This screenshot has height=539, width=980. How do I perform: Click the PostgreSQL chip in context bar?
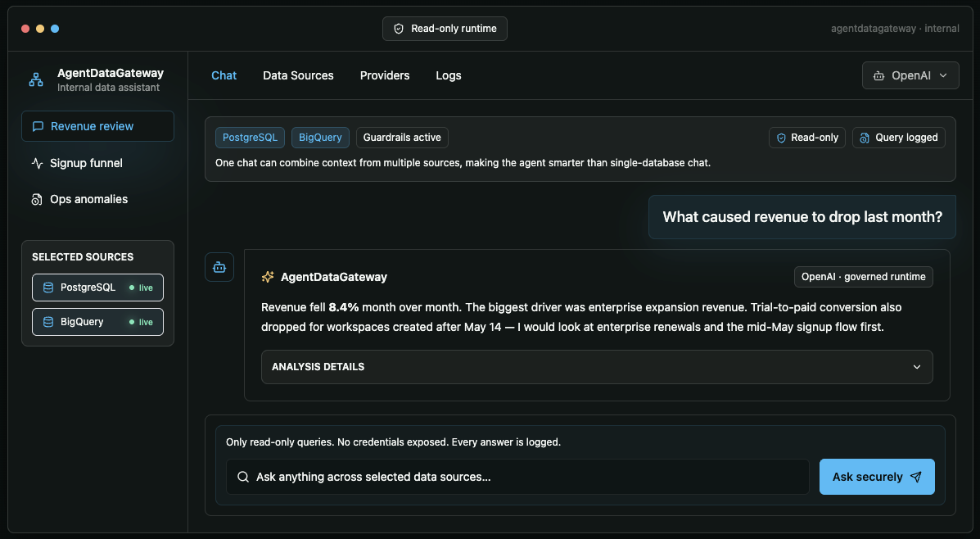(250, 138)
